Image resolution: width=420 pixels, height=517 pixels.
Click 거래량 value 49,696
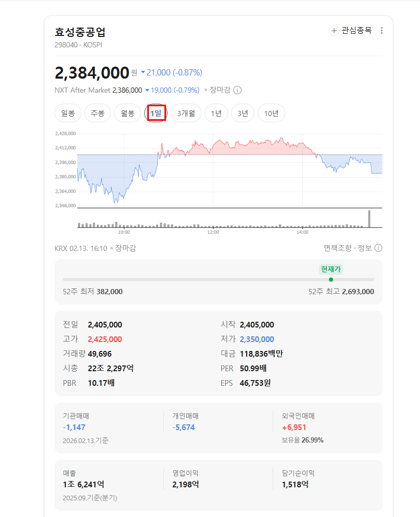coord(99,354)
